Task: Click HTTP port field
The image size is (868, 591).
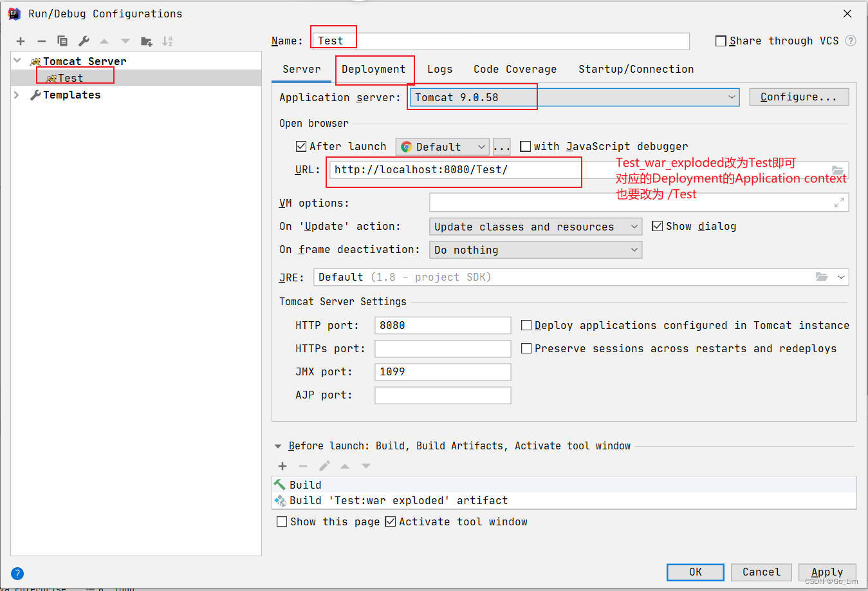Action: click(443, 325)
